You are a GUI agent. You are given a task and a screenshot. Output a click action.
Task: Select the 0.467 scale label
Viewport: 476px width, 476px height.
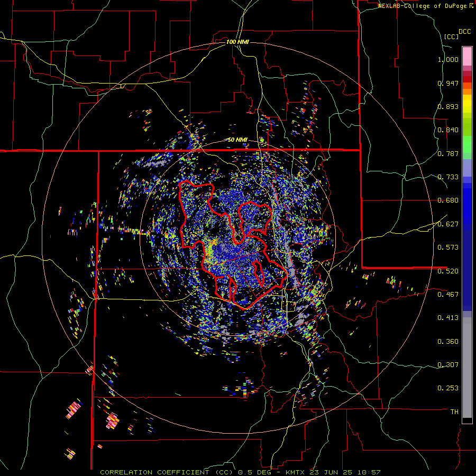(448, 295)
